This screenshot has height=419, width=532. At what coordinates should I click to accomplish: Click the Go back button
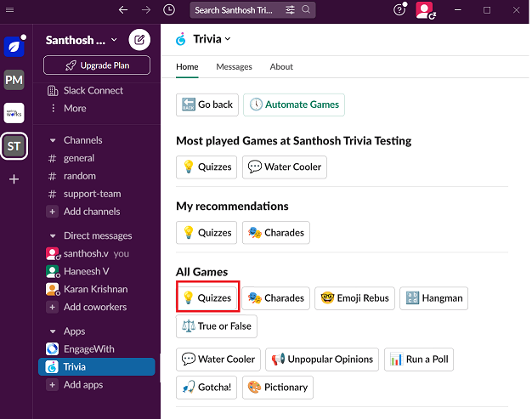click(207, 105)
